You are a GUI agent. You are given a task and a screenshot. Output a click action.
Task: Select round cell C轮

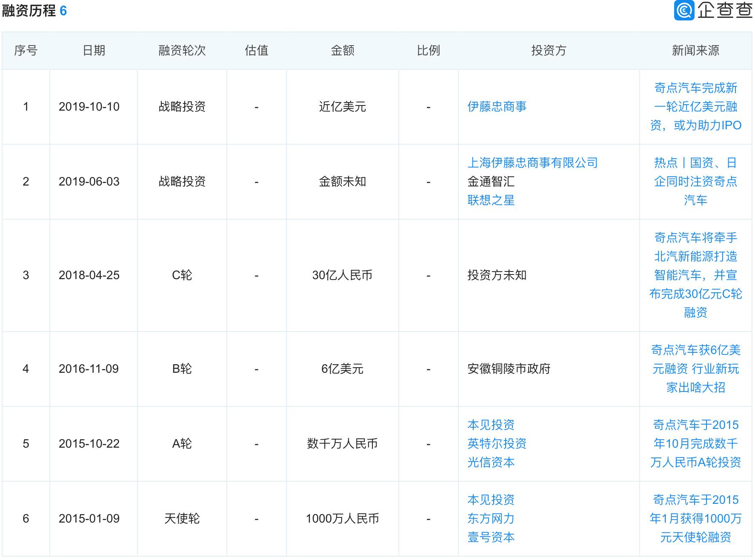182,275
